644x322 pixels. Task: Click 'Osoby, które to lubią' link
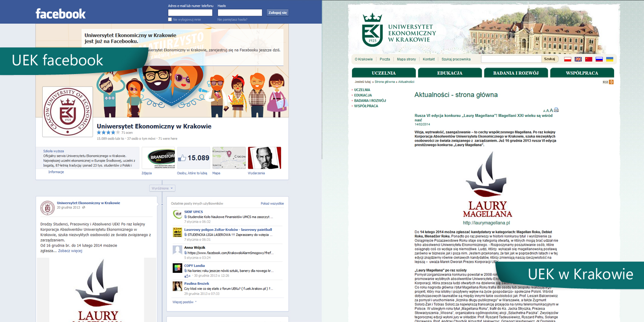192,173
